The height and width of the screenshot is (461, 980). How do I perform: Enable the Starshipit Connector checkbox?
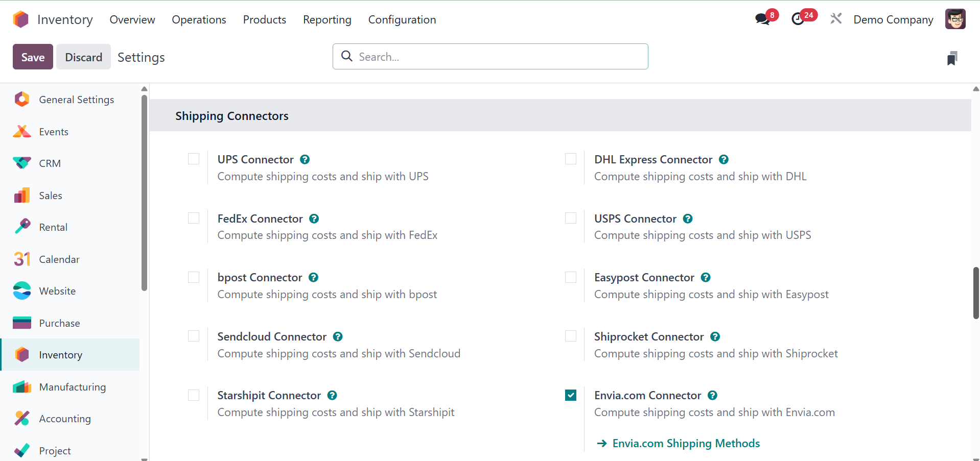pos(194,395)
